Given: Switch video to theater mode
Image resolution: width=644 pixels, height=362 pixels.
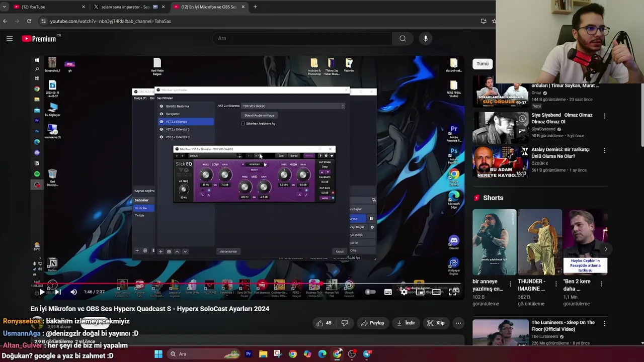Looking at the screenshot, I should pyautogui.click(x=437, y=292).
